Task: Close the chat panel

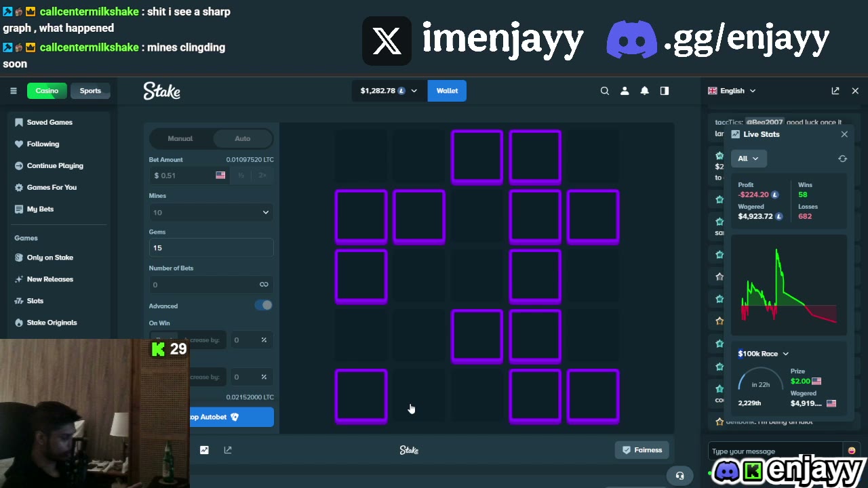Action: click(855, 91)
